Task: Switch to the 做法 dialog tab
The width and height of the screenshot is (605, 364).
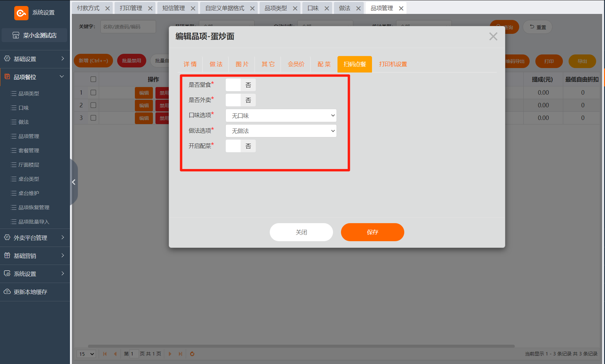Action: tap(216, 64)
